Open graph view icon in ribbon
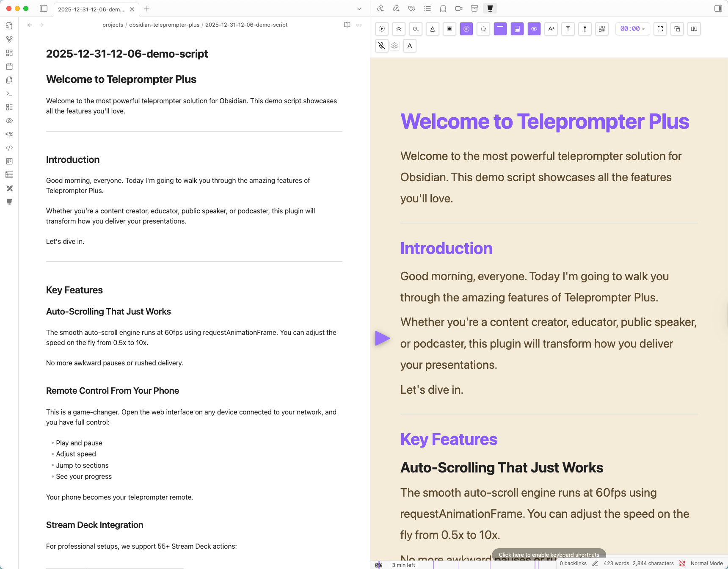Screen dimensions: 728x569 click(9, 39)
